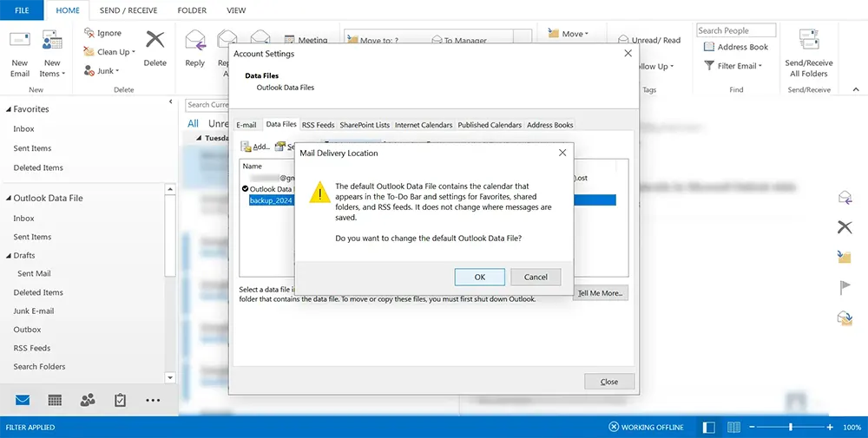Image resolution: width=868 pixels, height=438 pixels.
Task: Click the All mail filter
Action: coord(193,123)
